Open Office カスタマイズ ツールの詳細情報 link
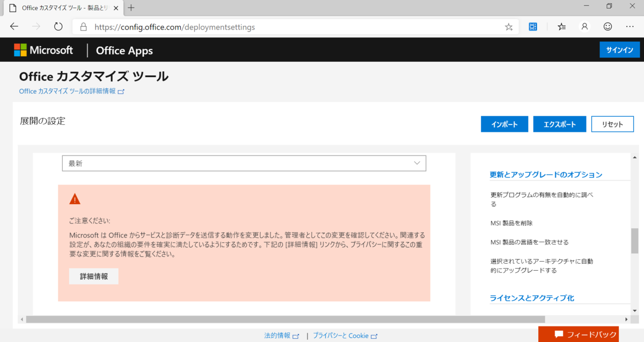This screenshot has height=342, width=644. click(71, 92)
